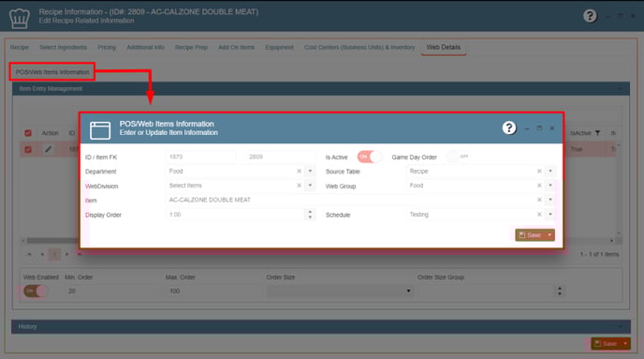Click the ID field showing 1870
This screenshot has width=644, height=359.
(201, 157)
